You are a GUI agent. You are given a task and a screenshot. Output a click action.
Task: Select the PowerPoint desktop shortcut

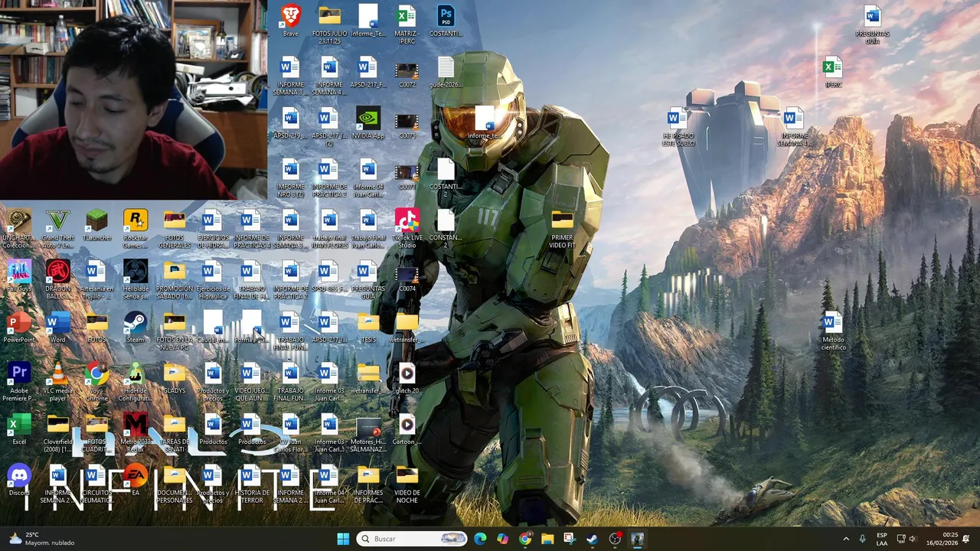coord(18,327)
